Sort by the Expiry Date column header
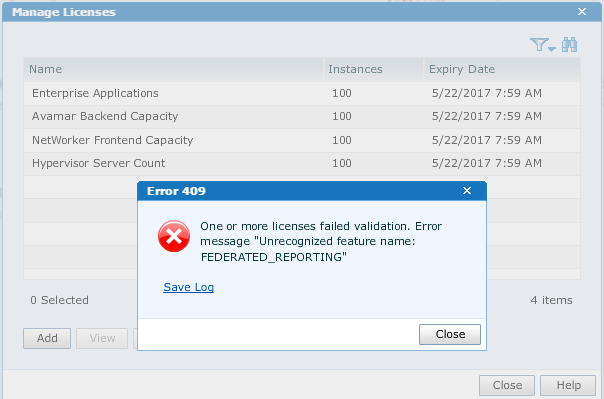 pos(502,69)
